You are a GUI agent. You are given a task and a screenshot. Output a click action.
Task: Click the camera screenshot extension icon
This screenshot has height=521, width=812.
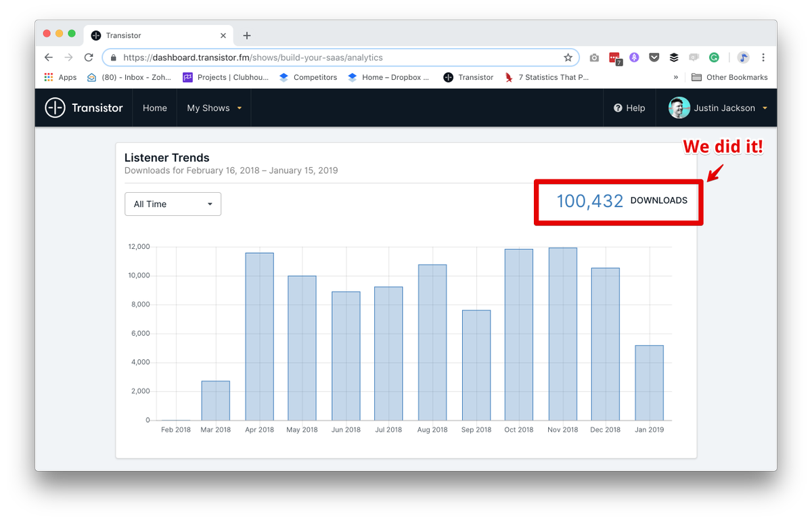[594, 58]
